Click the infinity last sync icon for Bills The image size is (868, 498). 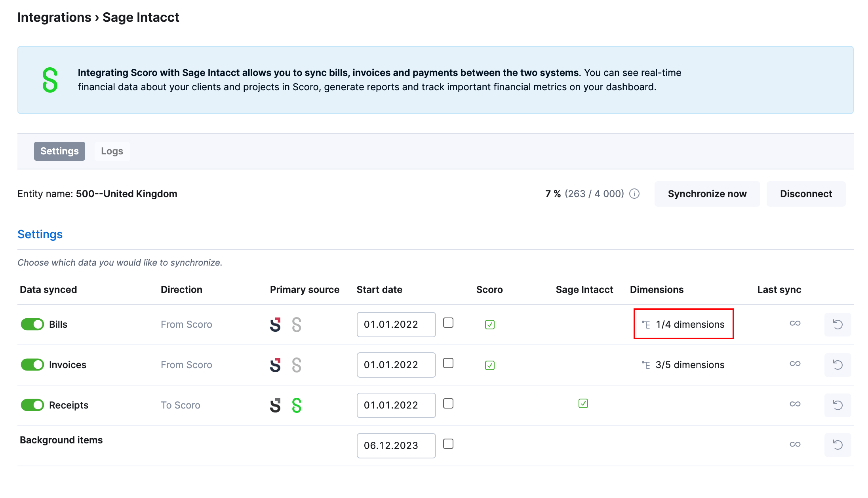(795, 323)
